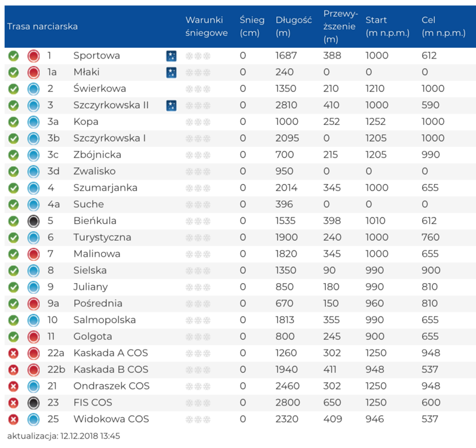This screenshot has height=448, width=476.
Task: Click the red closed-status icon for Widokowa COS
Action: click(x=13, y=419)
